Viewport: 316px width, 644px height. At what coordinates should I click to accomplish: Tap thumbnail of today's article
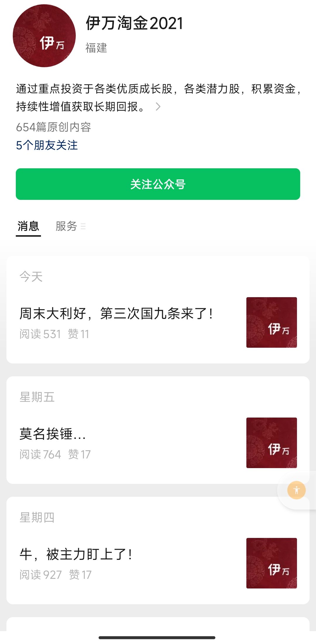[272, 322]
